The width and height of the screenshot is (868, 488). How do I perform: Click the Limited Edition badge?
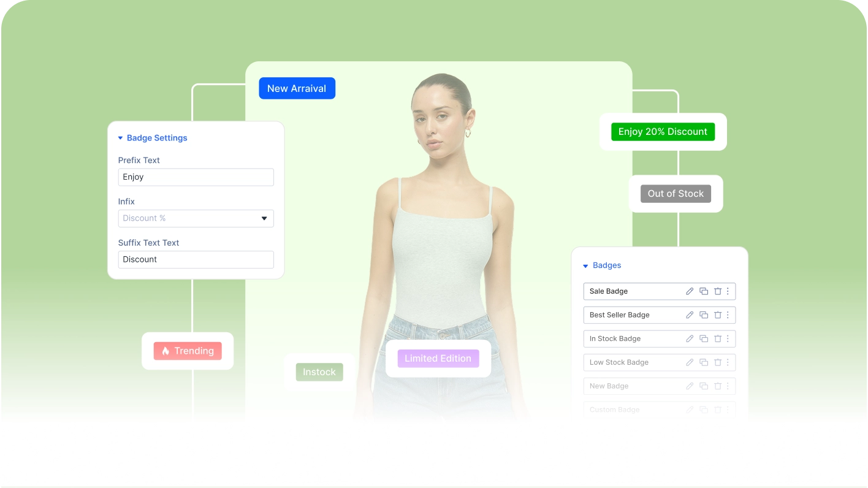(x=438, y=359)
